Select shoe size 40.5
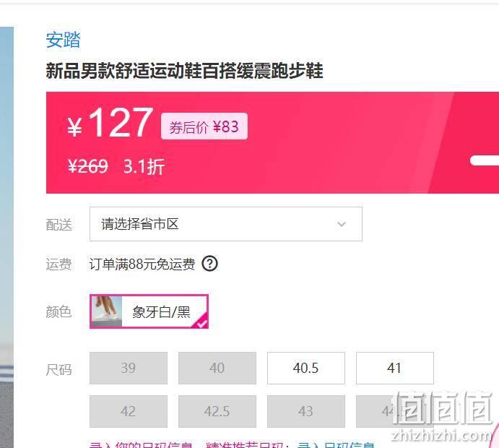499x448 pixels. coord(306,368)
